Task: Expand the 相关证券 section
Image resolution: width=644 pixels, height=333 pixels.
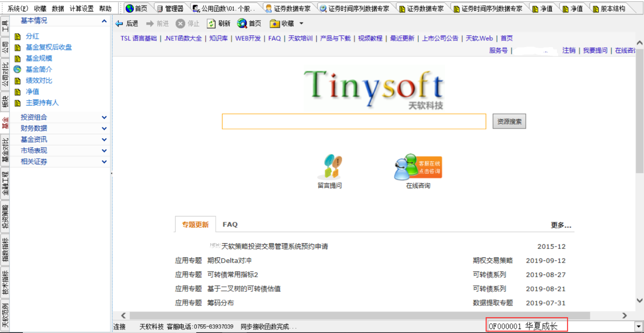Action: pyautogui.click(x=104, y=162)
